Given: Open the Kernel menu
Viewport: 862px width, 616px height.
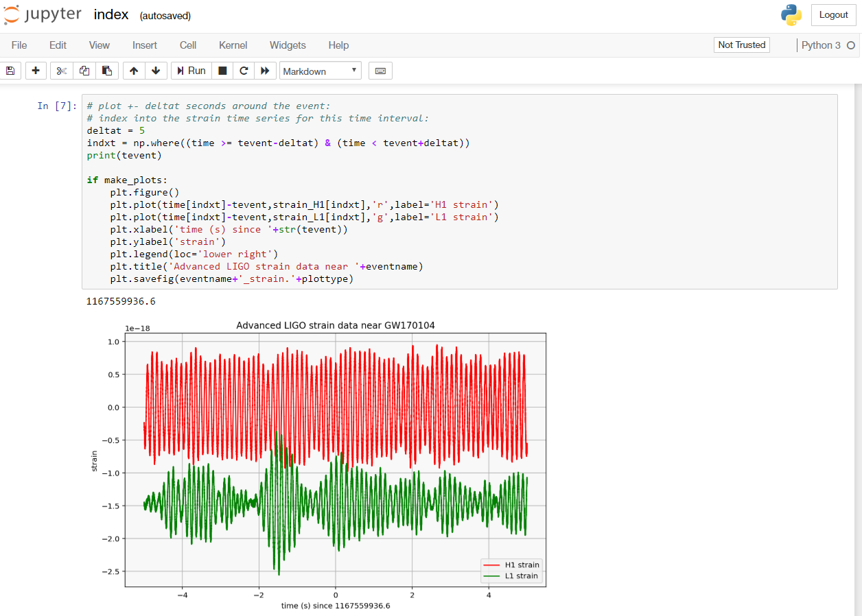Looking at the screenshot, I should pyautogui.click(x=233, y=45).
